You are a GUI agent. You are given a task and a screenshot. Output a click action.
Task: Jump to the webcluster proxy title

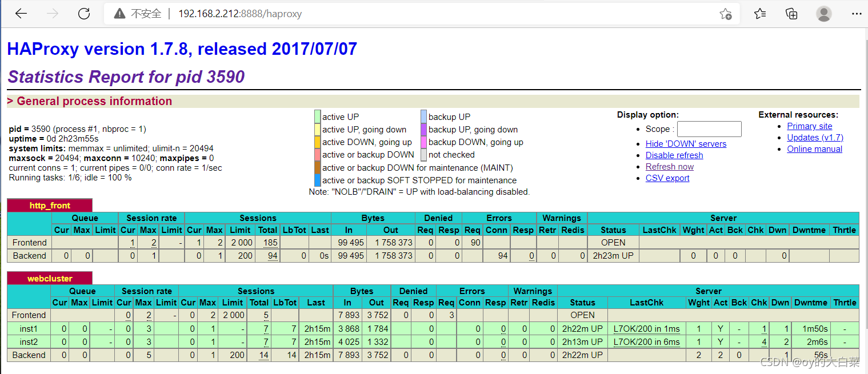50,279
